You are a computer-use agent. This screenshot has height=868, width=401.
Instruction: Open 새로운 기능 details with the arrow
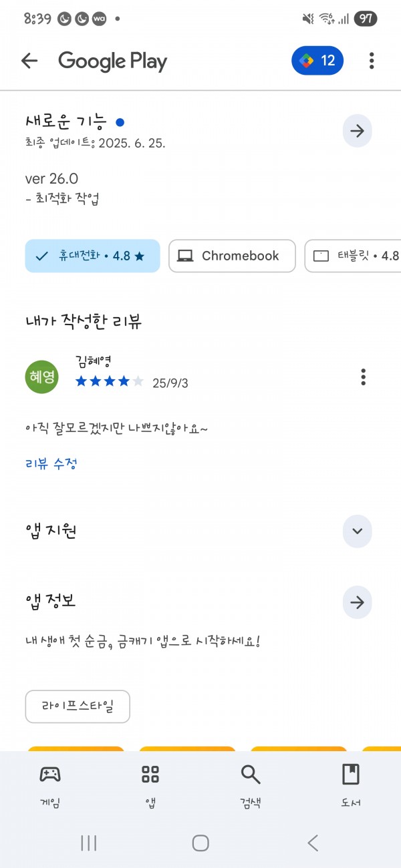click(x=357, y=132)
